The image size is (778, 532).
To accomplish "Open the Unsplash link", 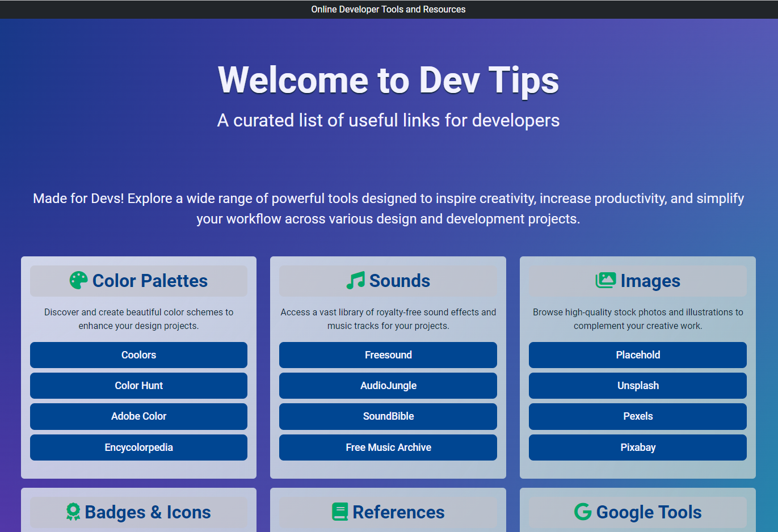I will click(x=637, y=386).
